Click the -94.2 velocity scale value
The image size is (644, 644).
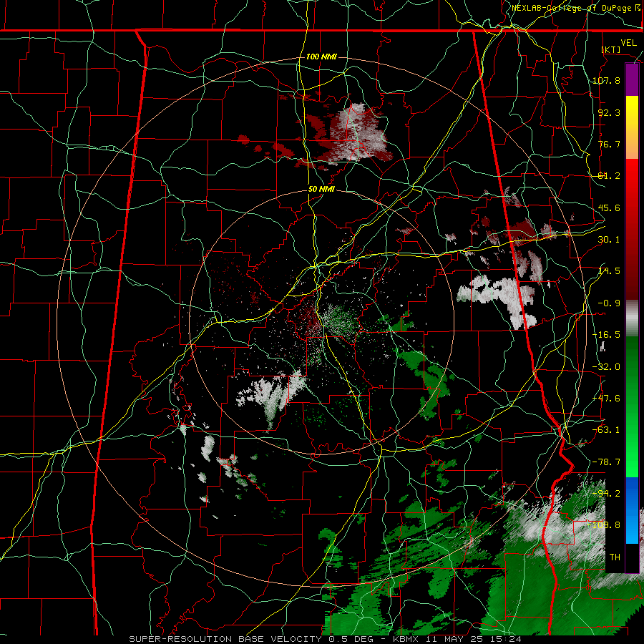606,494
